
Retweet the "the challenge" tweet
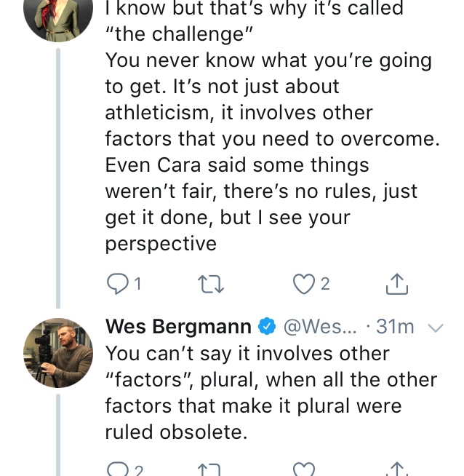pos(210,284)
